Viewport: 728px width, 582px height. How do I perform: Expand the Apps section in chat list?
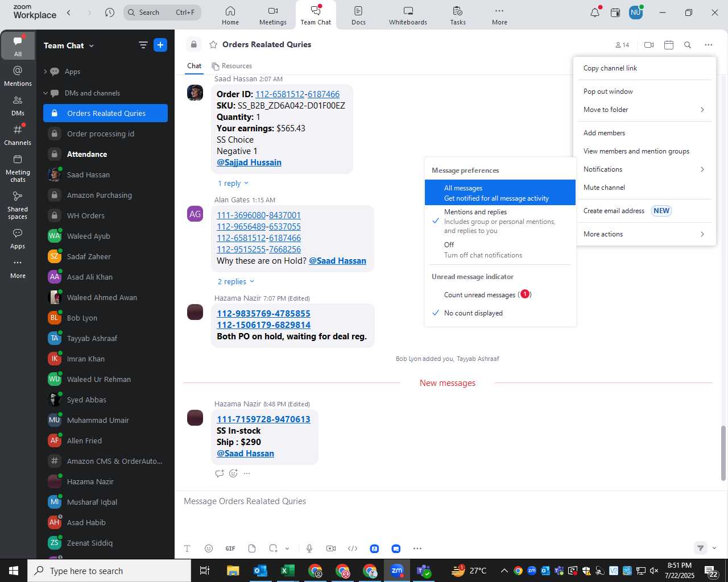pyautogui.click(x=45, y=72)
